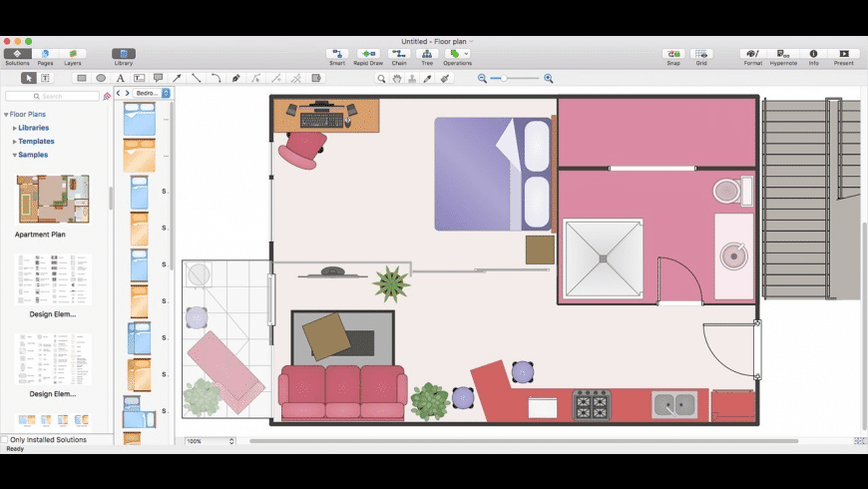The height and width of the screenshot is (489, 868).
Task: Enable Only Installed Solutions checkbox
Action: (5, 440)
